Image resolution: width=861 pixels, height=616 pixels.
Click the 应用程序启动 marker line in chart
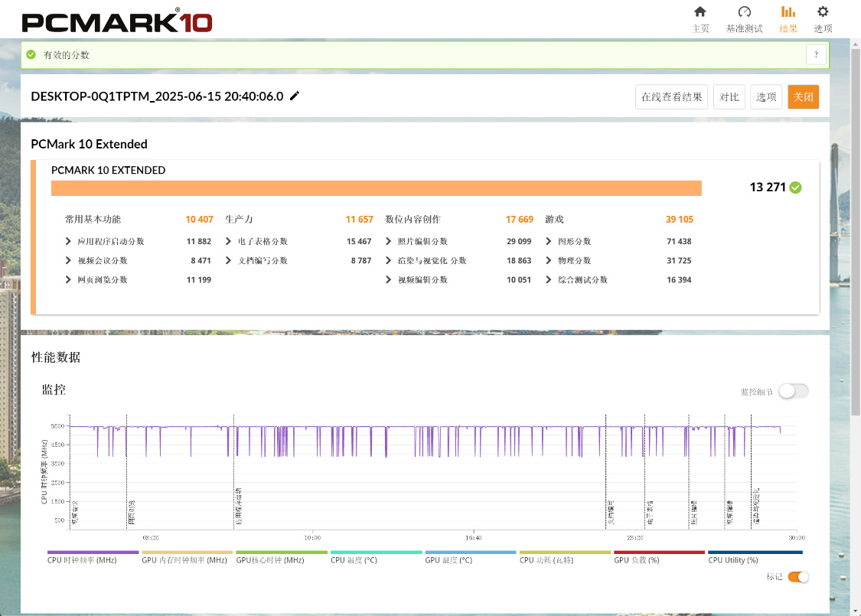tap(234, 472)
